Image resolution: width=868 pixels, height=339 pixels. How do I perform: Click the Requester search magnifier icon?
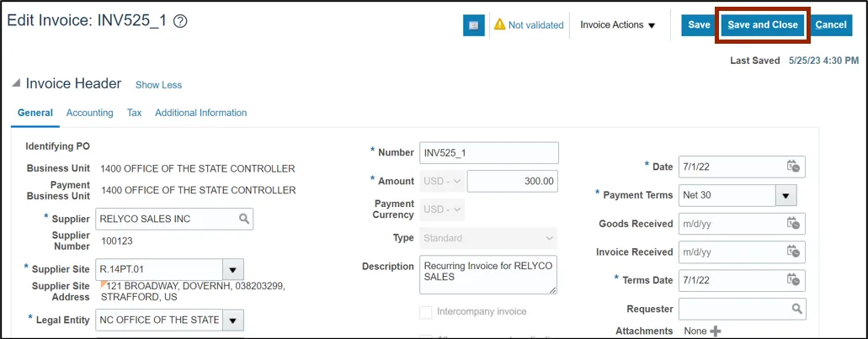[x=796, y=310]
